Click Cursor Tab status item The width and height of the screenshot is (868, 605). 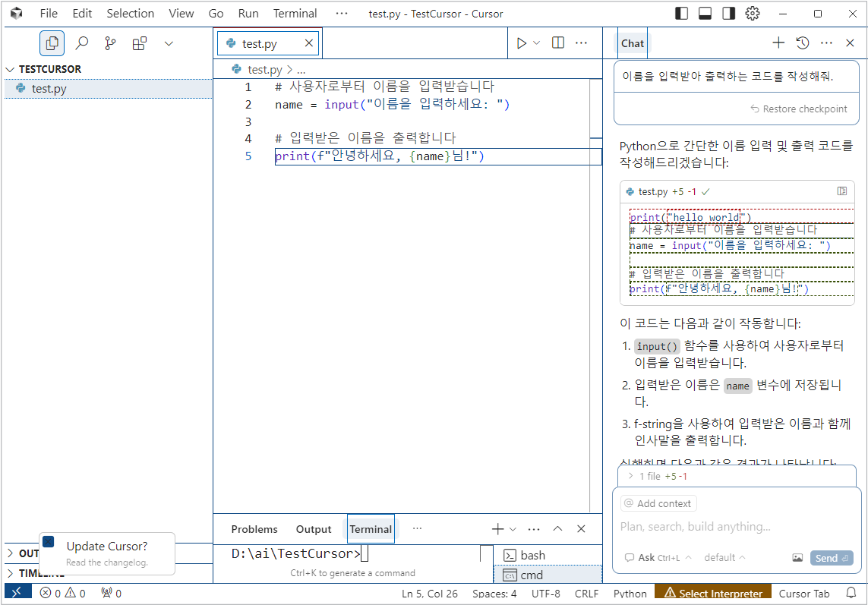click(803, 594)
